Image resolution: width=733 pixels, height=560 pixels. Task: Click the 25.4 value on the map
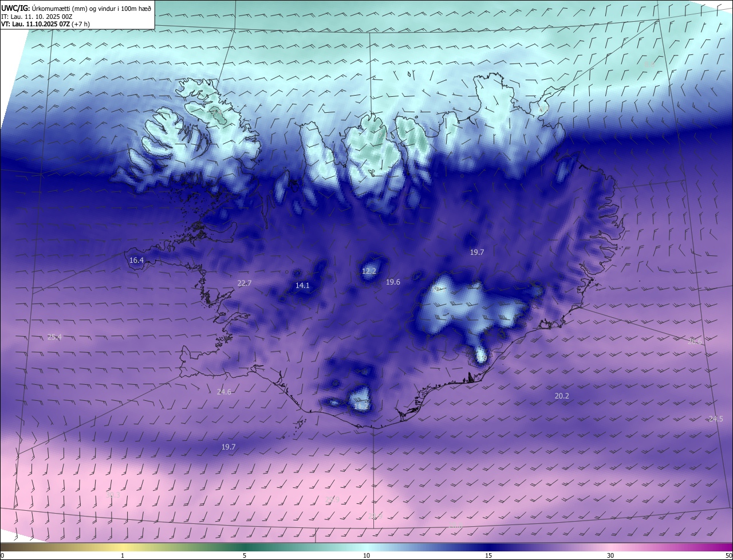pos(54,337)
